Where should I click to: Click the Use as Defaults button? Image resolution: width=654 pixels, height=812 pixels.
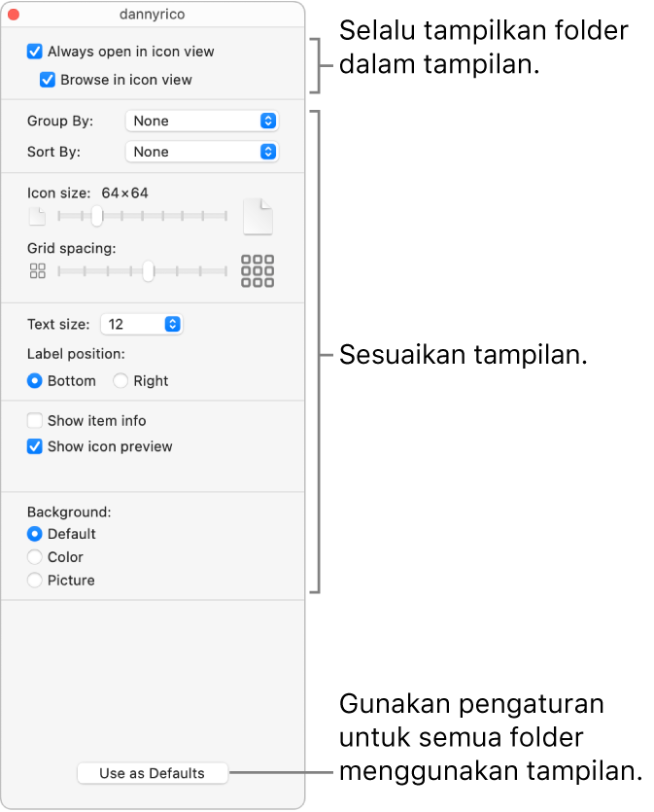click(153, 773)
